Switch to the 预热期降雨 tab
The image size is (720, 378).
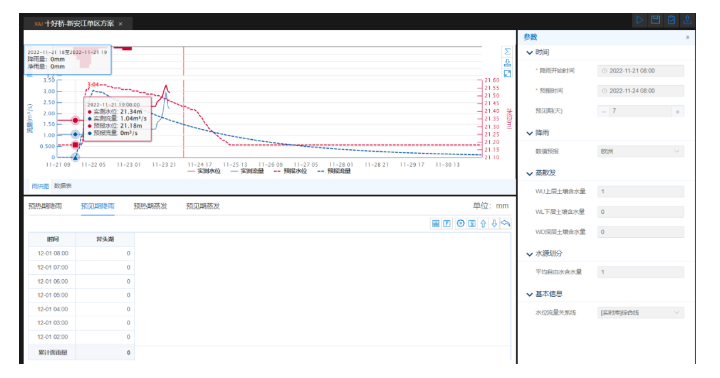click(x=45, y=206)
